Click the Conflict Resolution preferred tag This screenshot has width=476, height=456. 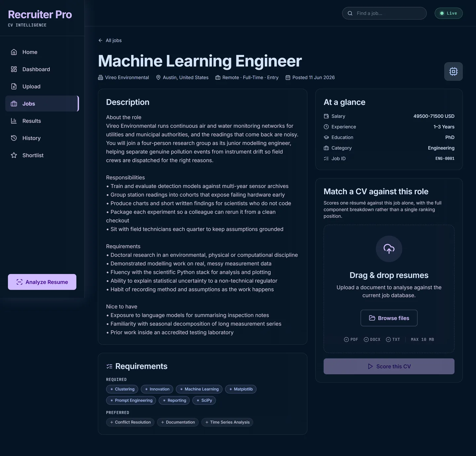[x=130, y=422]
